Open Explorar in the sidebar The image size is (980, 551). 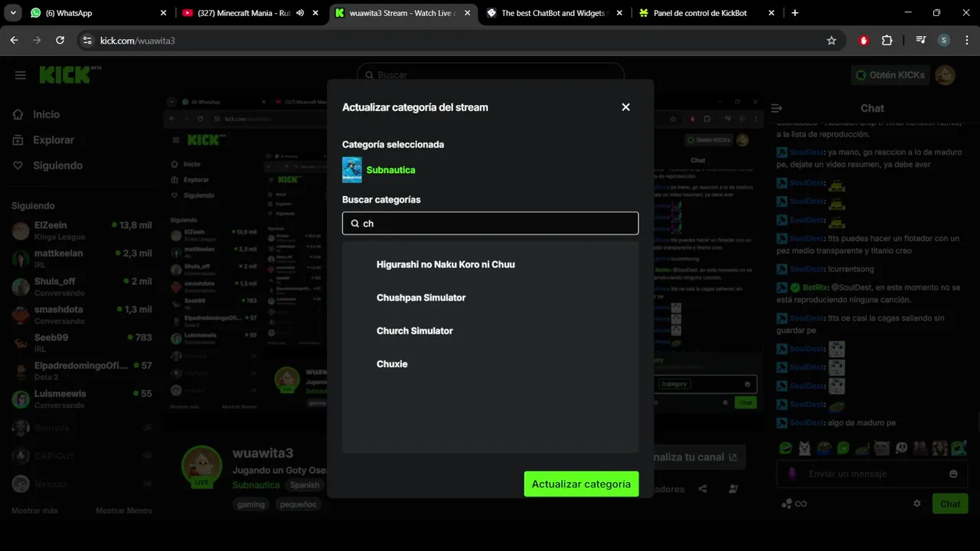(x=54, y=140)
